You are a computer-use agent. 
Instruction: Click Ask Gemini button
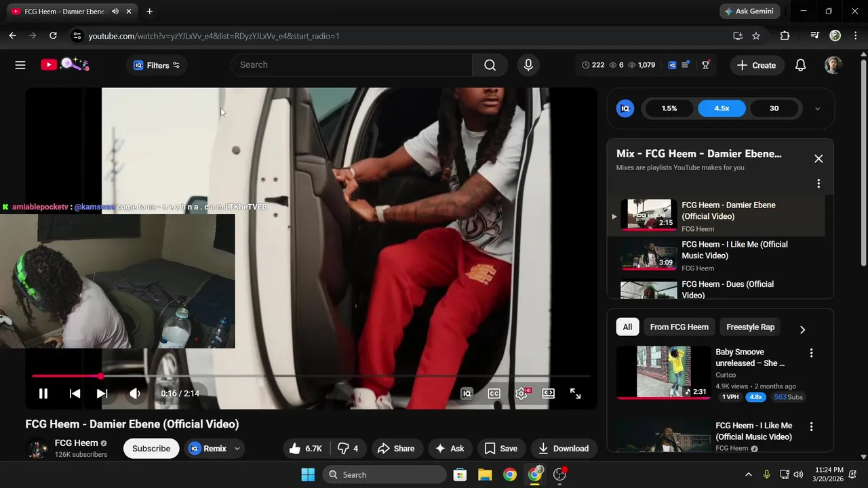(x=749, y=12)
